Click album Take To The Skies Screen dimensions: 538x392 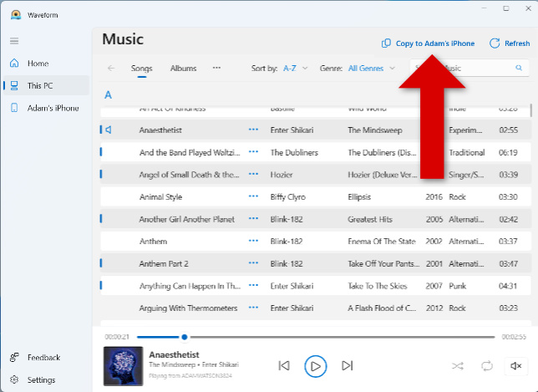(378, 286)
